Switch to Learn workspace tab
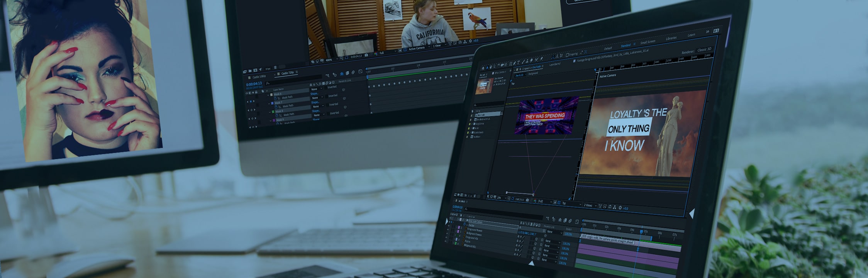The height and width of the screenshot is (278, 868). click(691, 35)
